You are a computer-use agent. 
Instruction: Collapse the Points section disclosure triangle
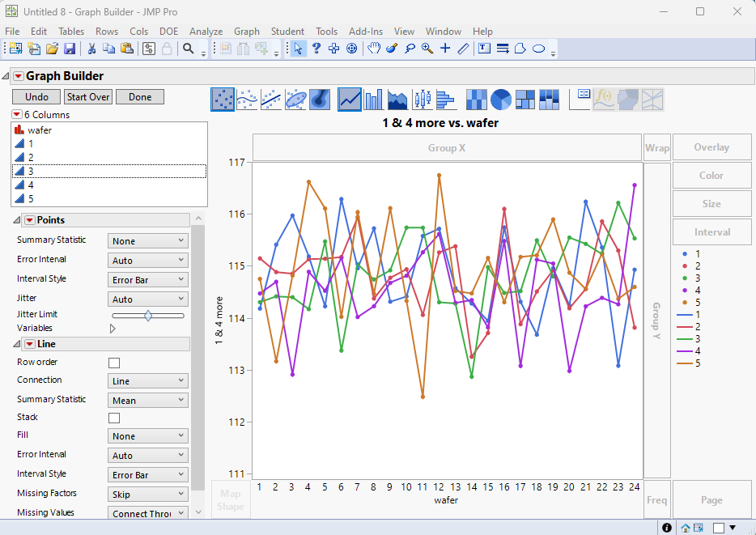[x=18, y=220]
